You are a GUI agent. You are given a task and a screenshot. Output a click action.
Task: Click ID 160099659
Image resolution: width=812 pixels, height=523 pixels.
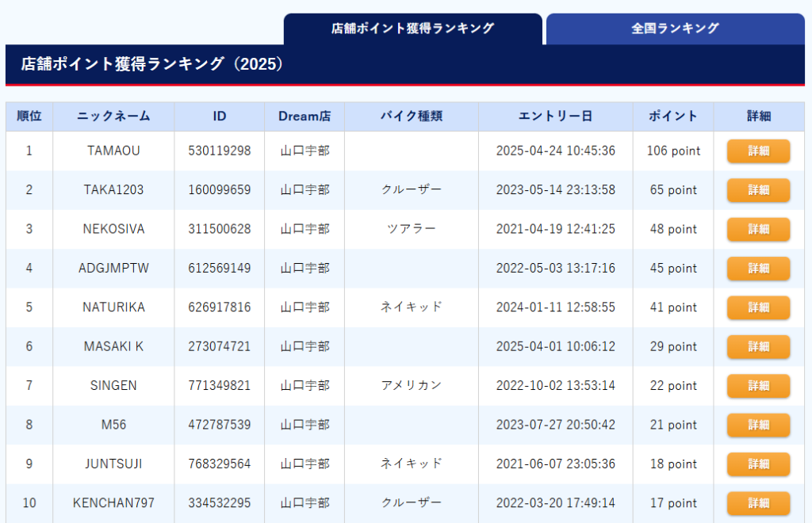click(220, 190)
